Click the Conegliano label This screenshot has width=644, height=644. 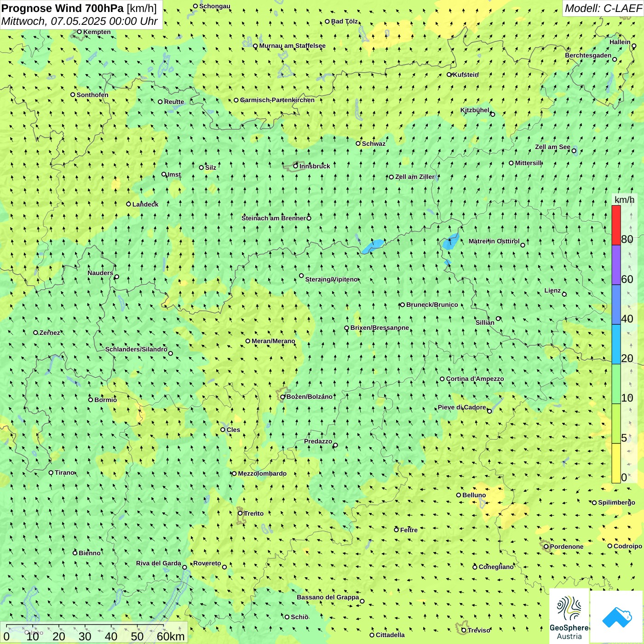(496, 567)
